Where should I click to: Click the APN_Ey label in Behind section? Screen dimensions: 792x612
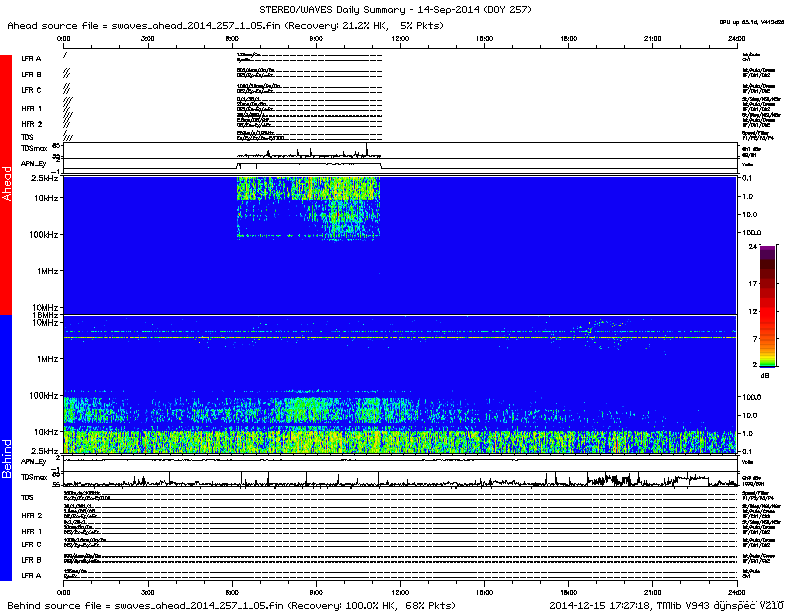click(33, 462)
